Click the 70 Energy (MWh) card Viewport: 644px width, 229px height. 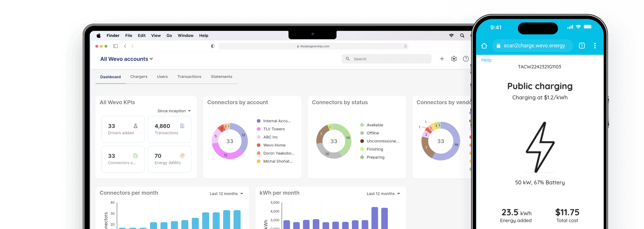click(x=169, y=159)
